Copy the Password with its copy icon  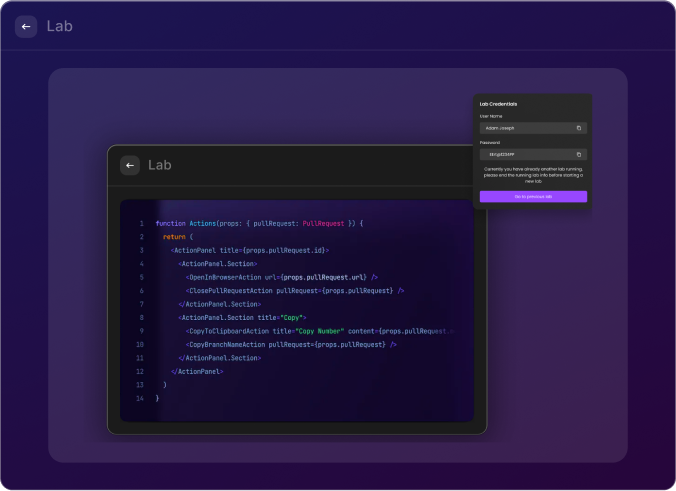pos(579,155)
